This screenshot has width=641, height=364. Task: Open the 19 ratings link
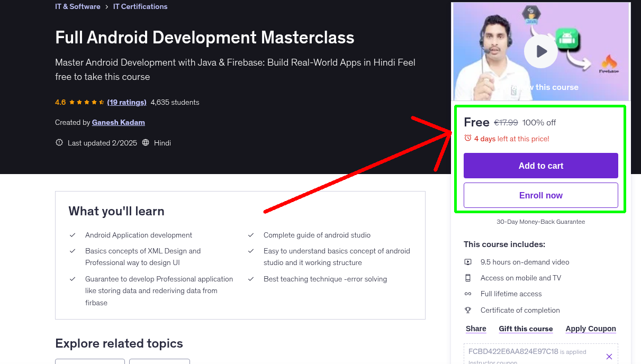pyautogui.click(x=127, y=102)
